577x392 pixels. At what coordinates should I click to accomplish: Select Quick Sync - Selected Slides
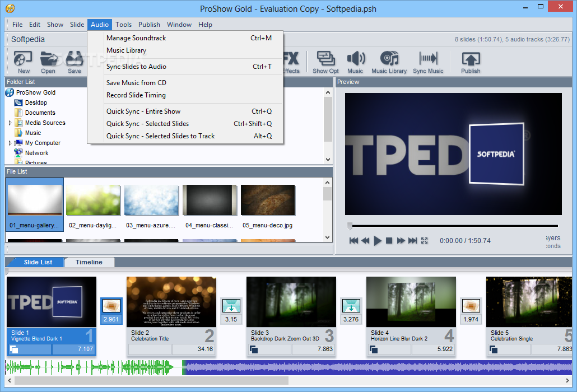tap(185, 124)
